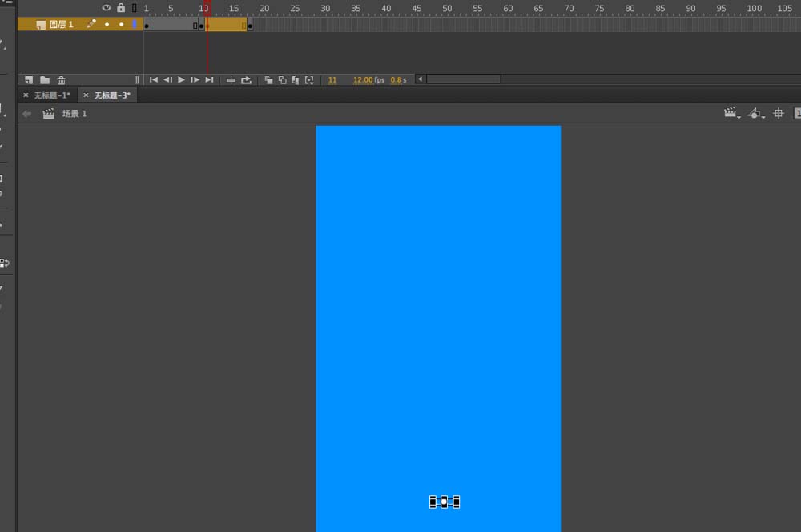Click frame number 50 on the ruler
Screen dimensions: 801x532
(x=447, y=8)
